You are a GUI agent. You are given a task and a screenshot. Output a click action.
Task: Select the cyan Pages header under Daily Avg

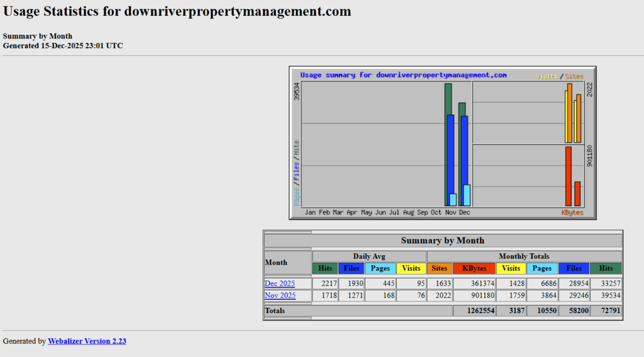tap(380, 268)
